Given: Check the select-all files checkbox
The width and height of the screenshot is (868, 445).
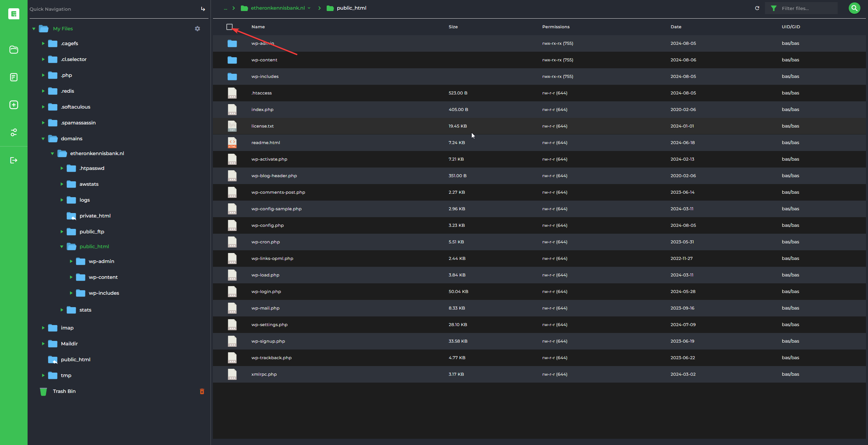Looking at the screenshot, I should click(229, 27).
